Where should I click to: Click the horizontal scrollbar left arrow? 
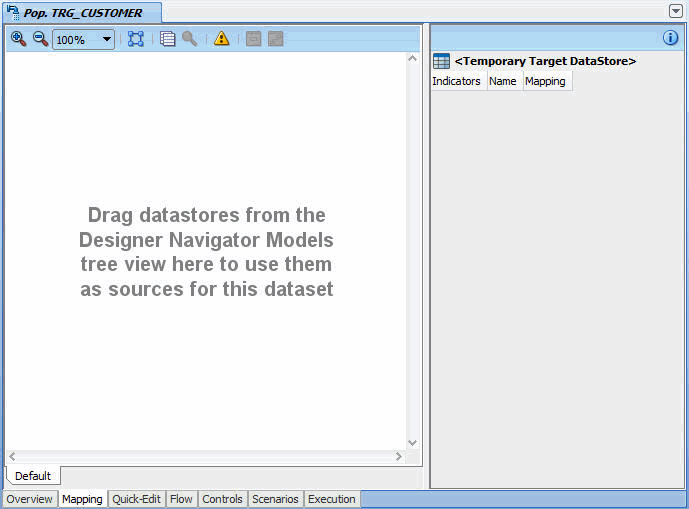pos(12,456)
